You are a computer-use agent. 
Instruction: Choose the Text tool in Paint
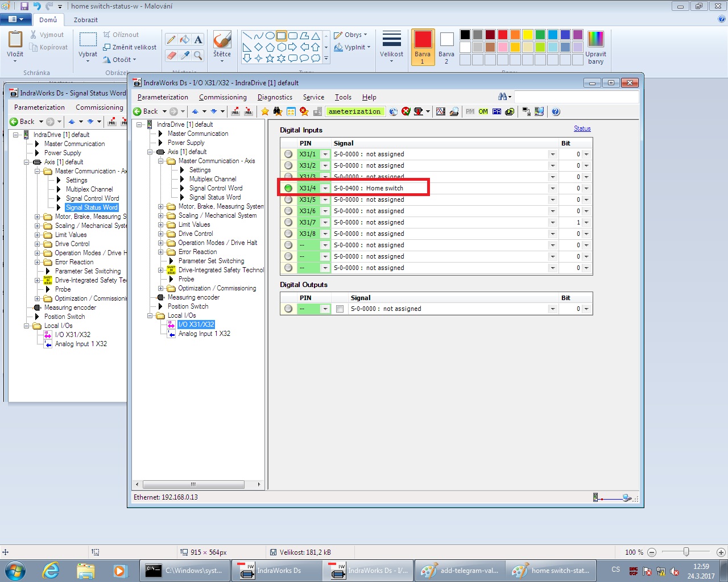pyautogui.click(x=198, y=39)
